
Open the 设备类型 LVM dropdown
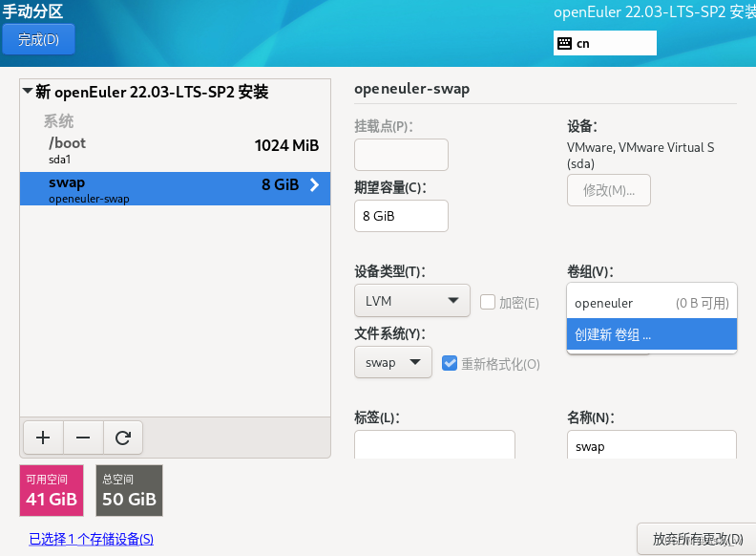[412, 301]
